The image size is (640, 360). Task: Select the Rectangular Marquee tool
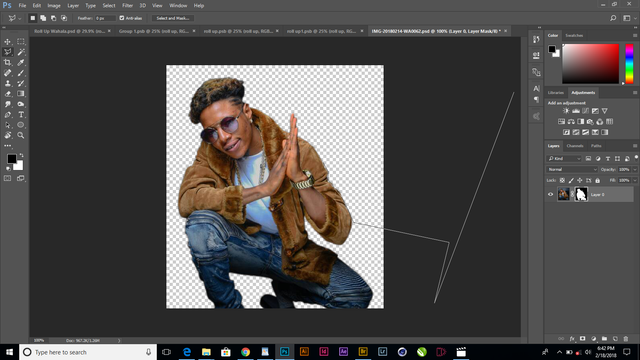(x=21, y=42)
